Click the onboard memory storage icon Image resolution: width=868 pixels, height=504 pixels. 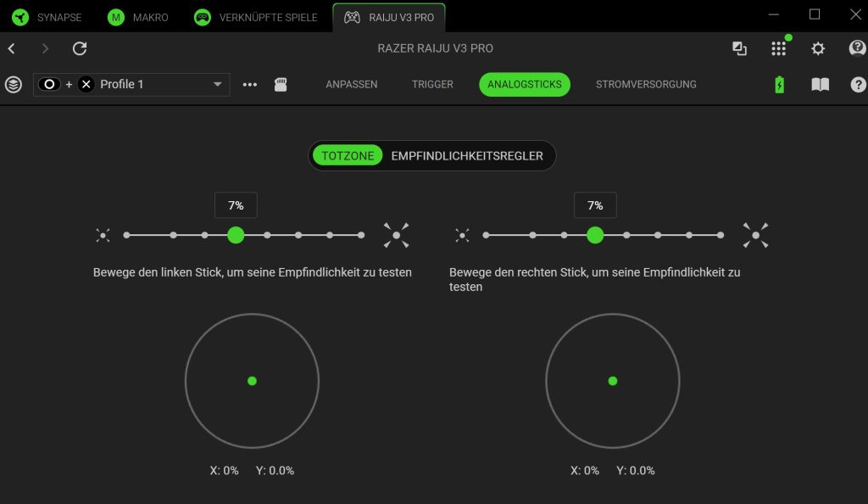[x=281, y=85]
